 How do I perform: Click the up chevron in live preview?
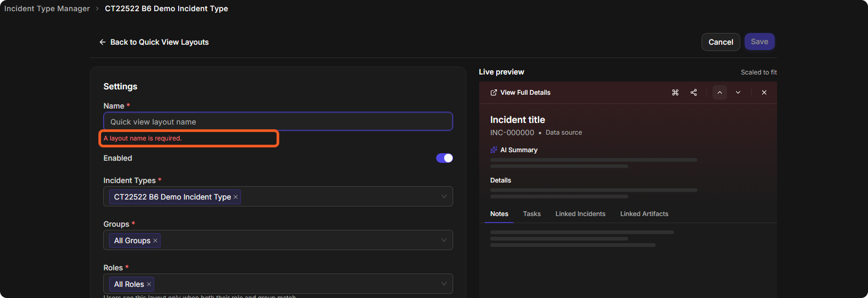[x=720, y=93]
